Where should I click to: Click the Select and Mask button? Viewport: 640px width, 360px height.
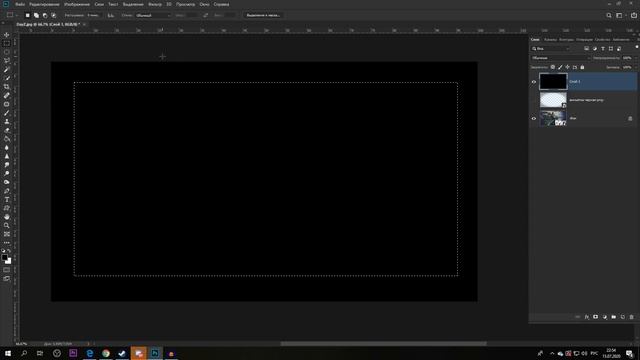[263, 16]
